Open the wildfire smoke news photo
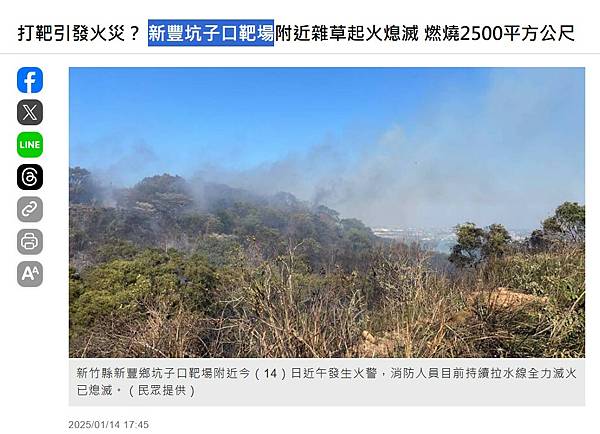 click(327, 212)
